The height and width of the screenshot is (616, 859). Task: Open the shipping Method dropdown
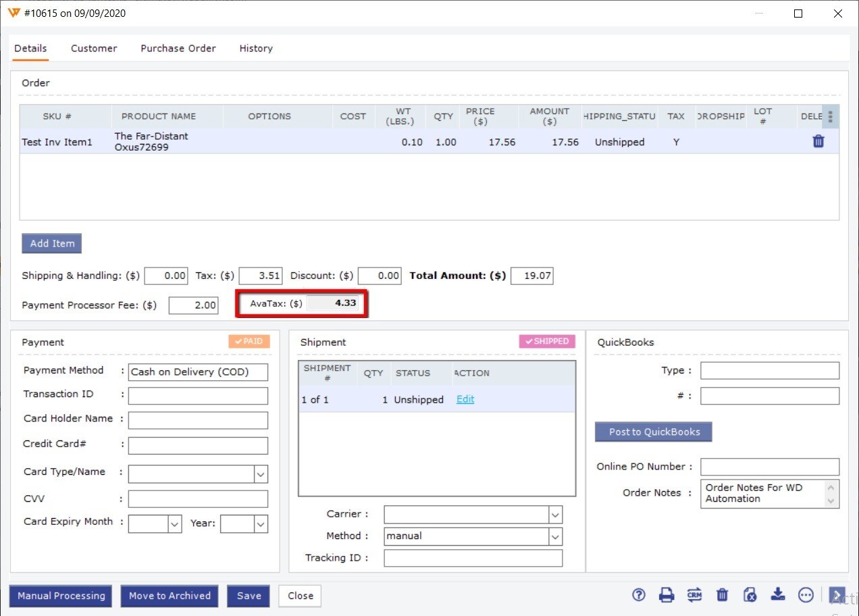click(555, 537)
